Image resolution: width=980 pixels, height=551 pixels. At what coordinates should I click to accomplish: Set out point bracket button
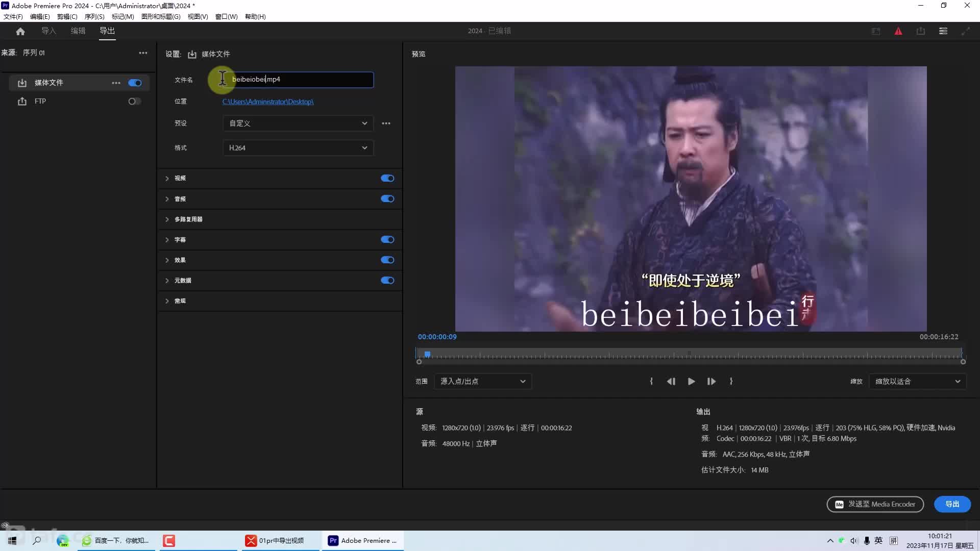(731, 382)
